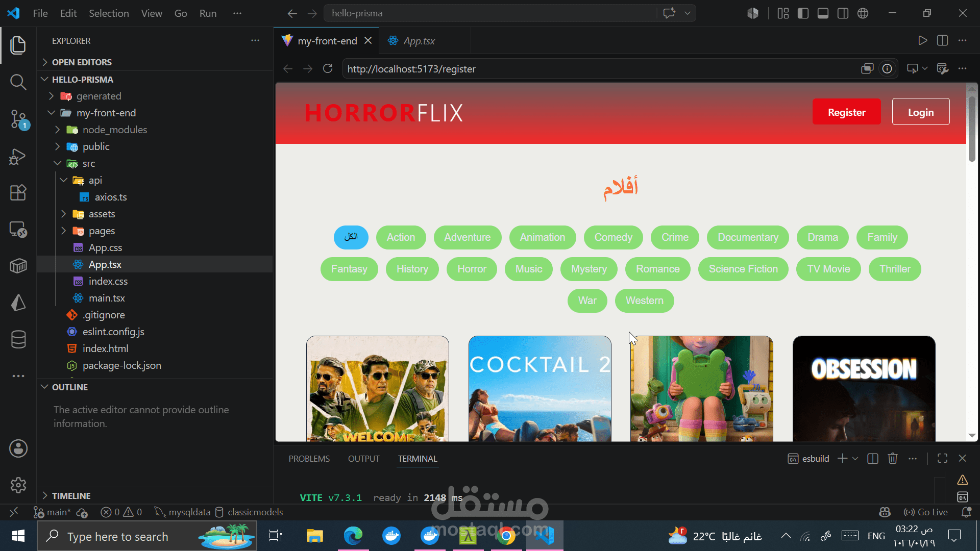Open the COCKTAIL 2 movie poster
The height and width of the screenshot is (551, 980).
click(x=540, y=389)
